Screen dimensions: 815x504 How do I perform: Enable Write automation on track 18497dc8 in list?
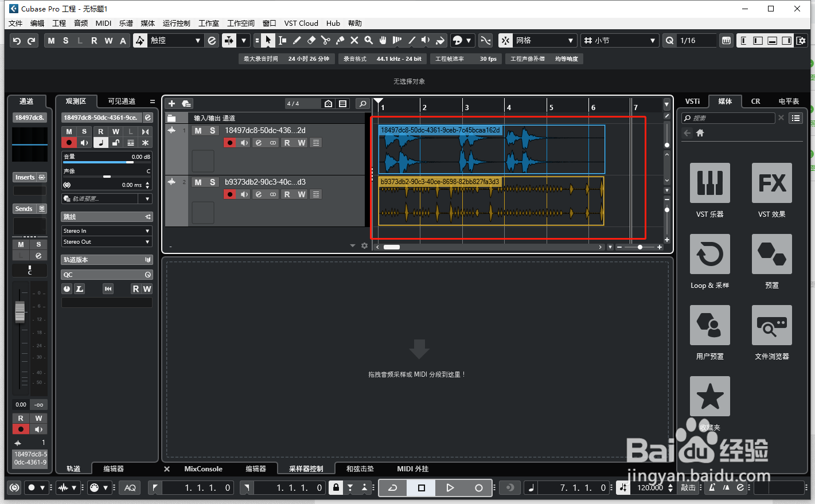coord(302,143)
